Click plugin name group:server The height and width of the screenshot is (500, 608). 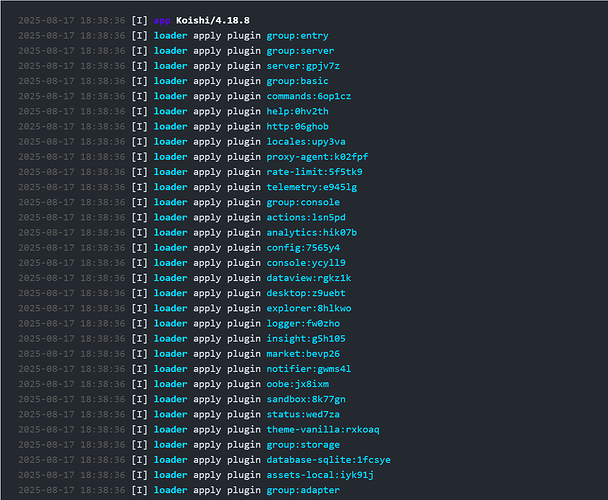(300, 51)
